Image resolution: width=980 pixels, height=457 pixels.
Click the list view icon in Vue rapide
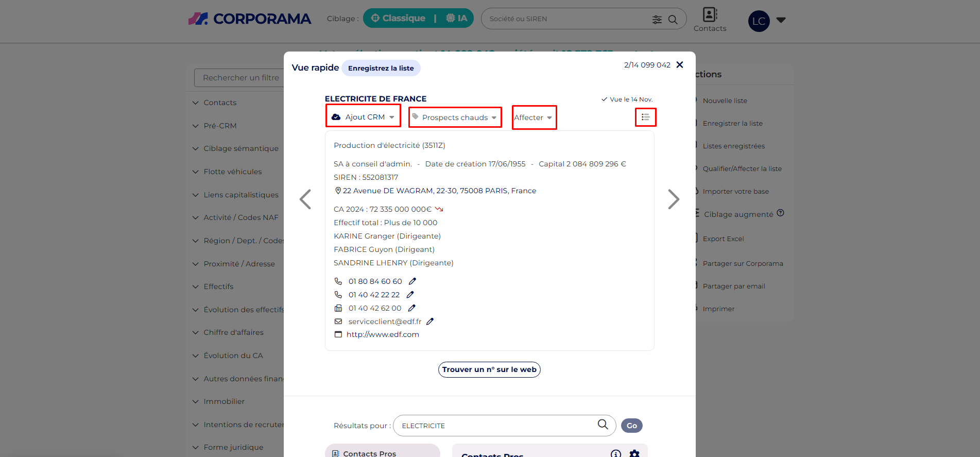point(645,117)
